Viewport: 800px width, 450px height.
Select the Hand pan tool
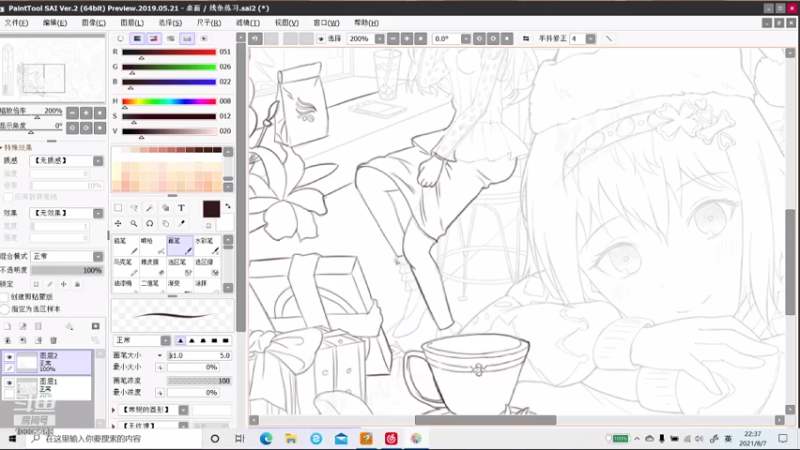165,223
